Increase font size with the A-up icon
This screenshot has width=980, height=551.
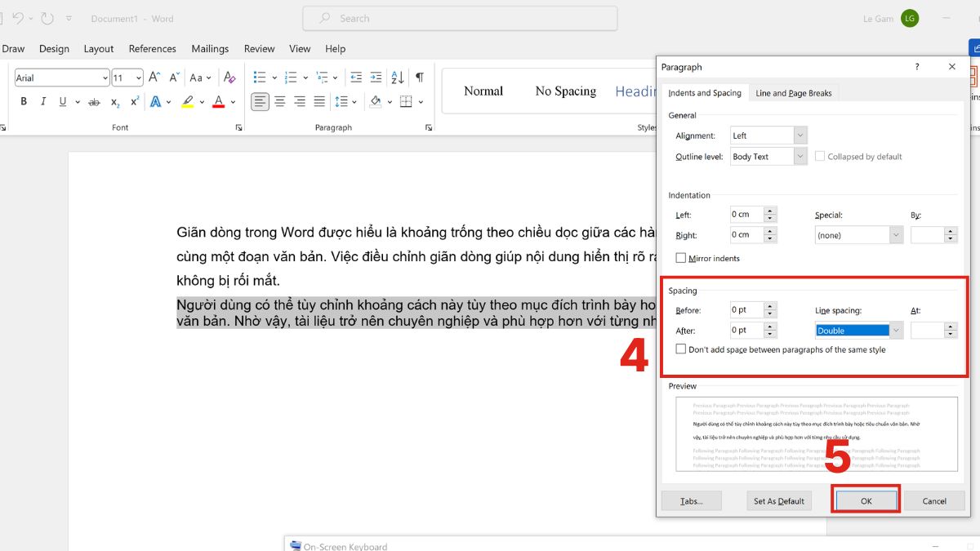coord(155,78)
